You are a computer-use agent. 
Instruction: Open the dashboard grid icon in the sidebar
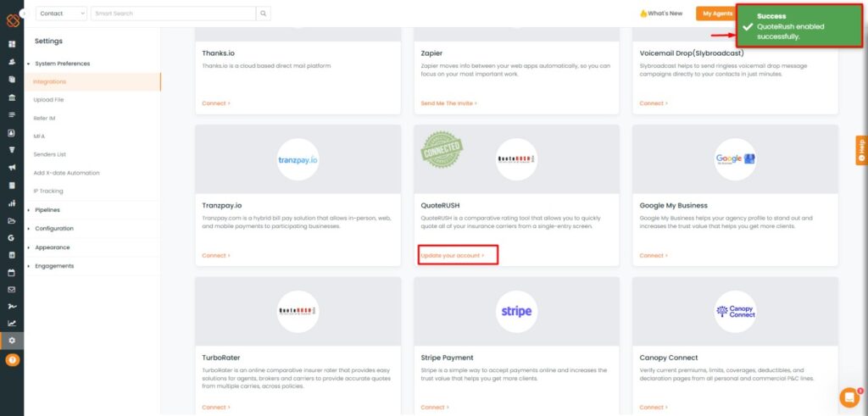(12, 44)
